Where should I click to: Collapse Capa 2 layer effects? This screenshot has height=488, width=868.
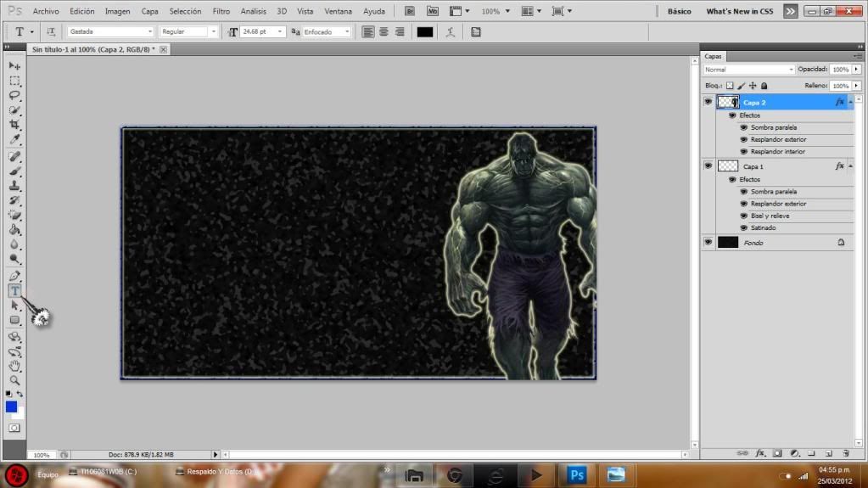pyautogui.click(x=851, y=103)
